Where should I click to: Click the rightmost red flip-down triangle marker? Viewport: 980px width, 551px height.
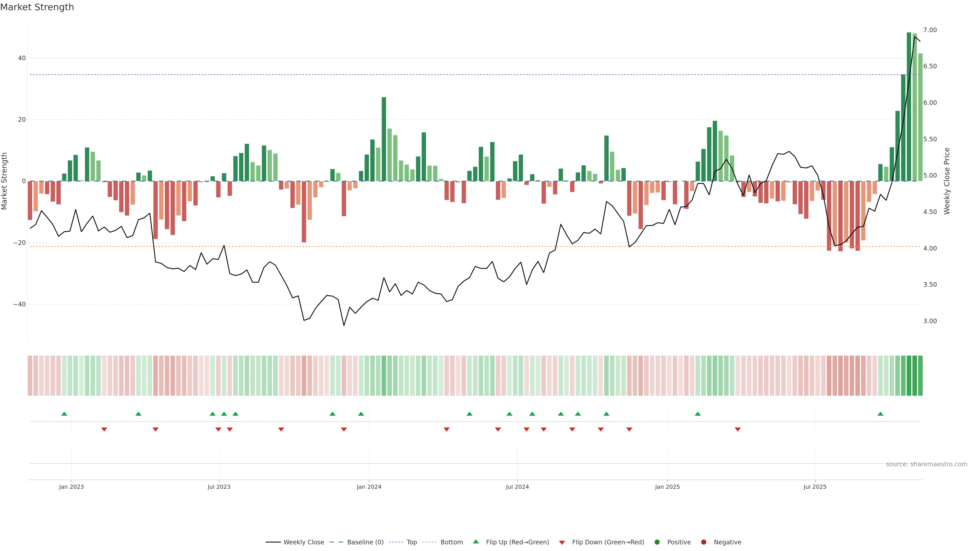tap(738, 429)
